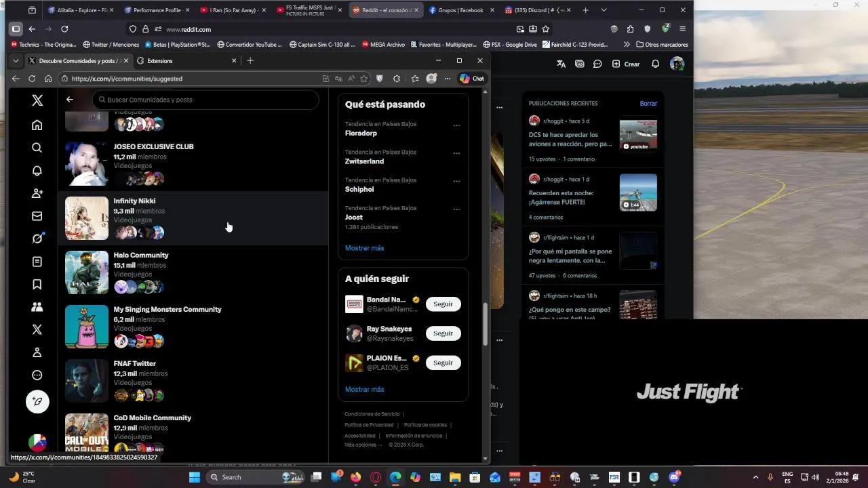Open Communities people icon in X sidebar
This screenshot has height=488, width=868.
37,307
